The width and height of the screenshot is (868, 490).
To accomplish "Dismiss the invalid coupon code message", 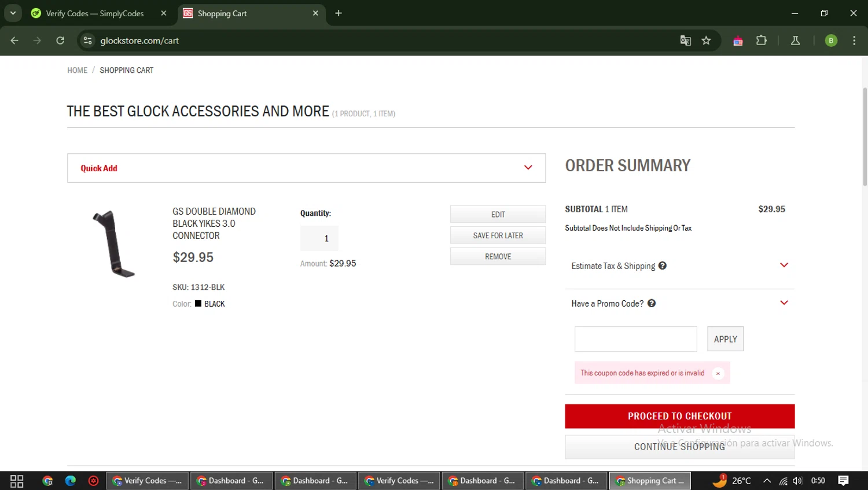I will pos(718,373).
